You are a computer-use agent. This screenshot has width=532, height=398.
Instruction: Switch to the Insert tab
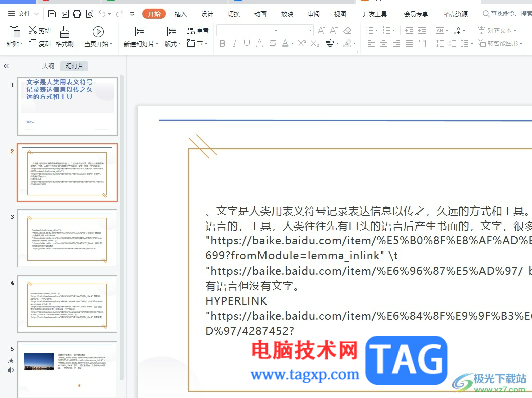point(181,14)
